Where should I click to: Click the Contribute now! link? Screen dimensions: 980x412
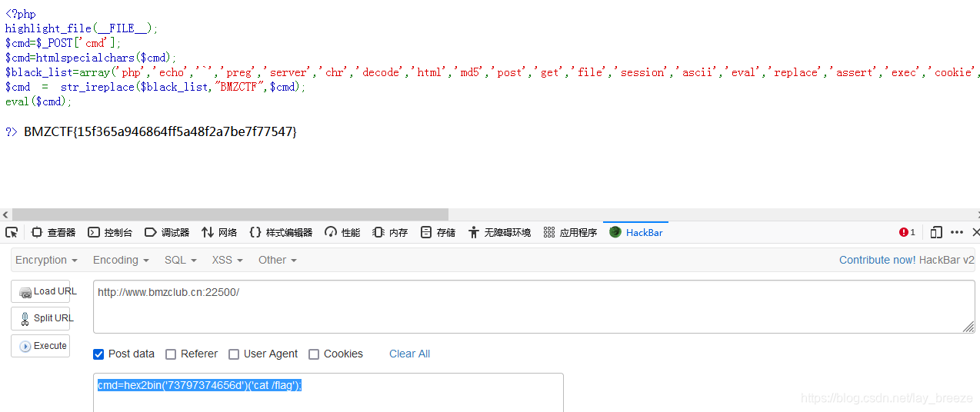click(x=877, y=260)
